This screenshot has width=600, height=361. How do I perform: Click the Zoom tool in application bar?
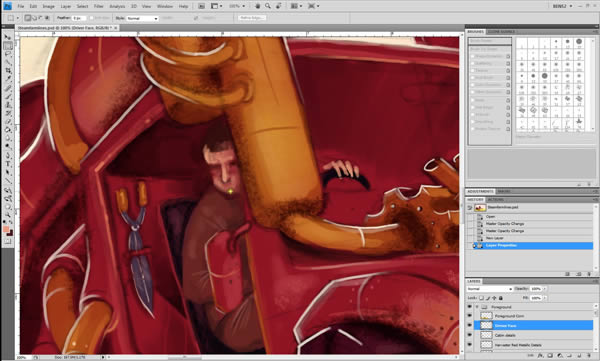tap(268, 6)
